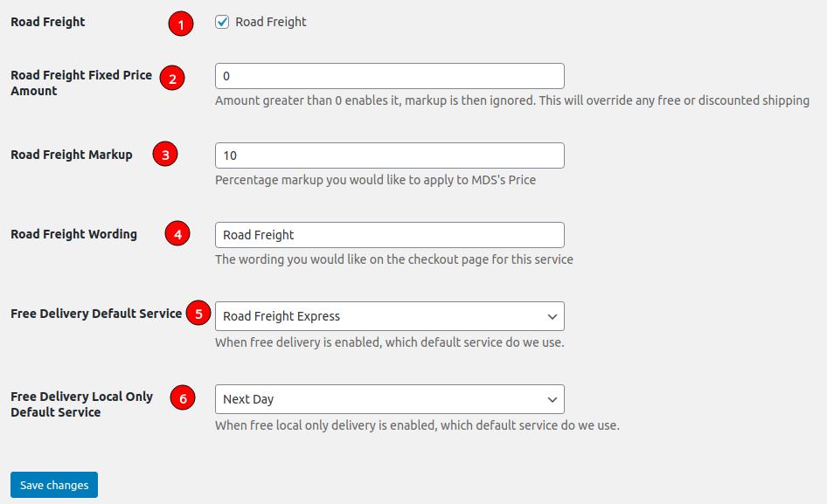Click inside the Road Freight Wording text box
The image size is (827, 504).
click(389, 234)
